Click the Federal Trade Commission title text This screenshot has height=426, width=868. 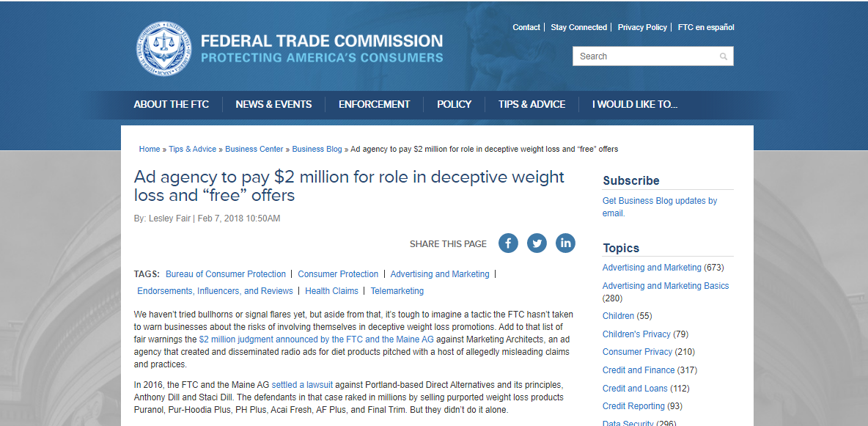point(322,41)
